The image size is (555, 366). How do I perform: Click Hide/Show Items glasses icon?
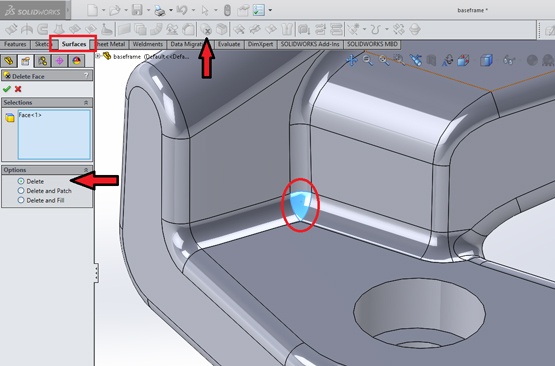[509, 61]
